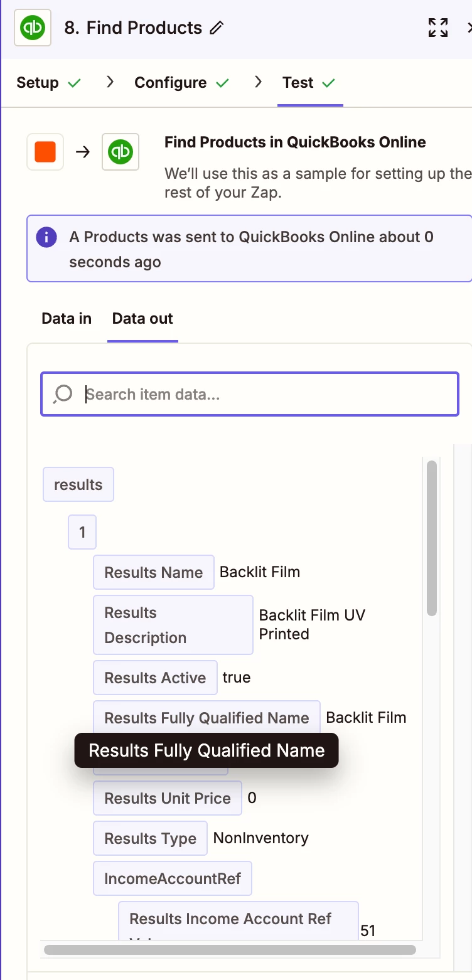Rename step using the pencil edit icon
Screen dimensions: 472x980
coord(217,28)
